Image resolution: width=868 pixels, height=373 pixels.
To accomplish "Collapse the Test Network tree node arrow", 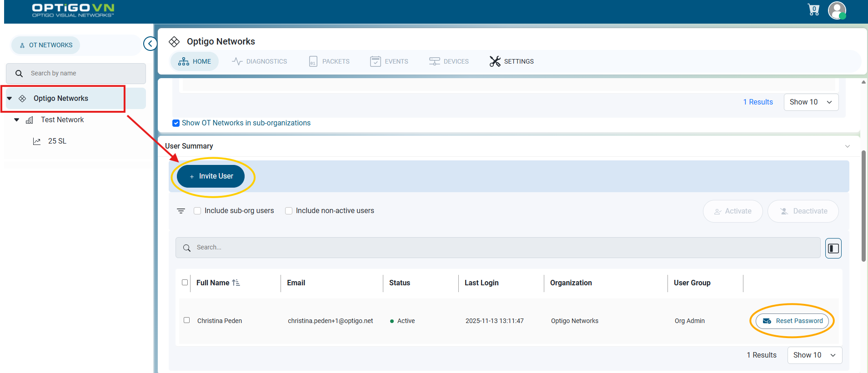I will coord(17,120).
